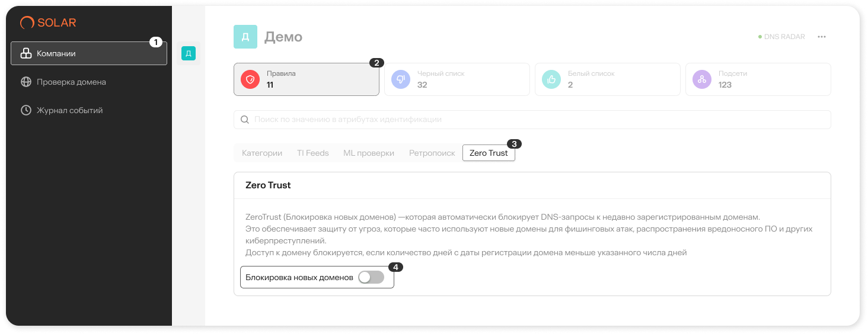Click the thumbs-down Черный список icon
This screenshot has height=334, width=868.
pyautogui.click(x=401, y=79)
